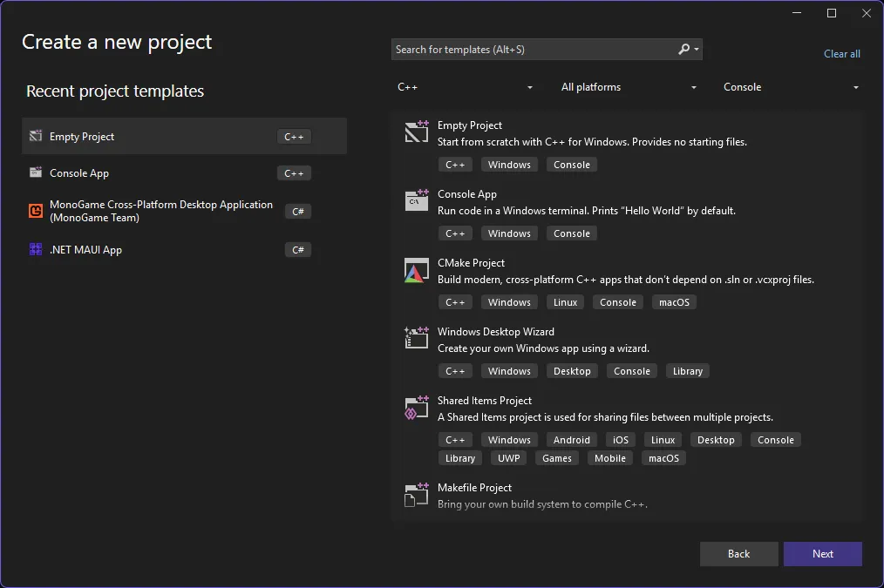Click the MonoGame recent template icon
The image size is (884, 588).
click(36, 211)
